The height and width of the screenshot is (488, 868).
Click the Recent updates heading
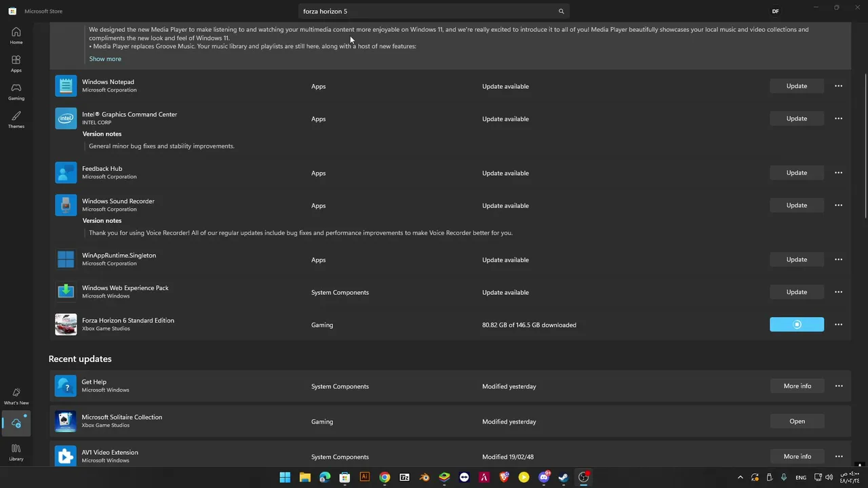pyautogui.click(x=80, y=359)
